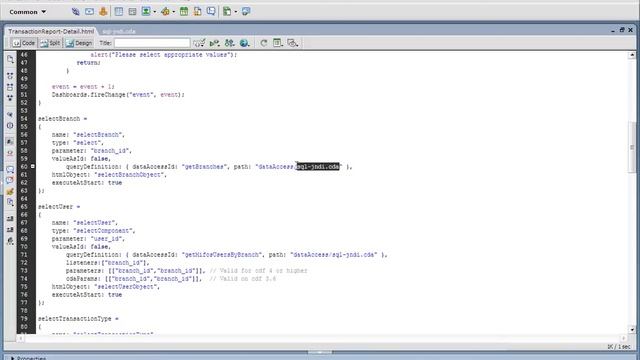Viewport: 640px width, 360px height.
Task: Insert a Comment from the Common bar
Action: [x=211, y=11]
